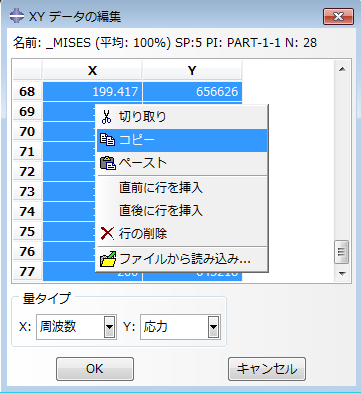Click the XY data dialog title icon
The width and height of the screenshot is (361, 393).
[x=17, y=16]
